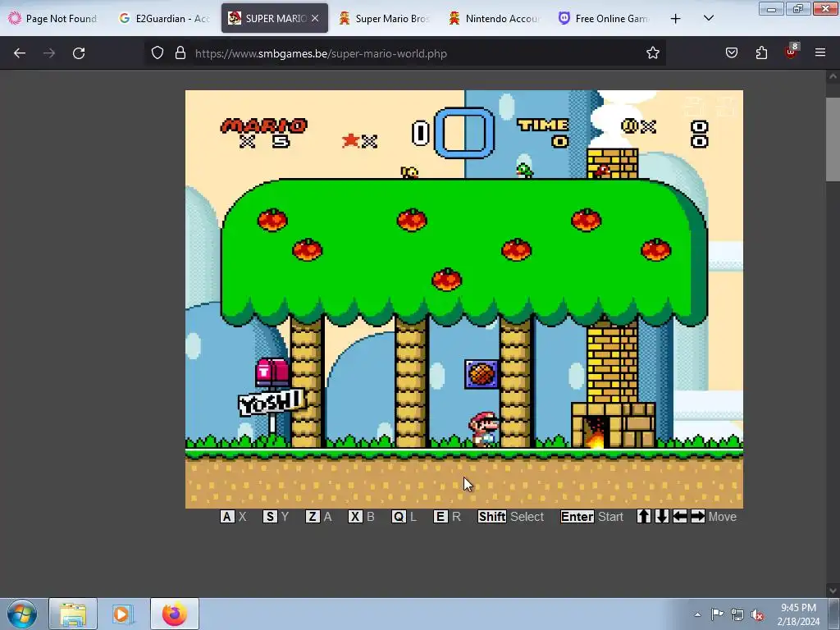Click the left arrow key icon
This screenshot has height=630, width=840.
tap(680, 517)
